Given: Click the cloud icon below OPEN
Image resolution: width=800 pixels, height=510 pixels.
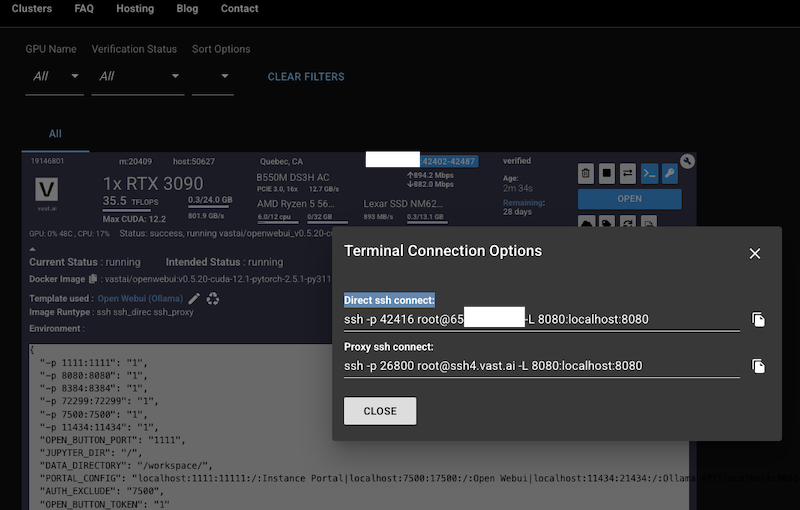Looking at the screenshot, I should point(586,222).
